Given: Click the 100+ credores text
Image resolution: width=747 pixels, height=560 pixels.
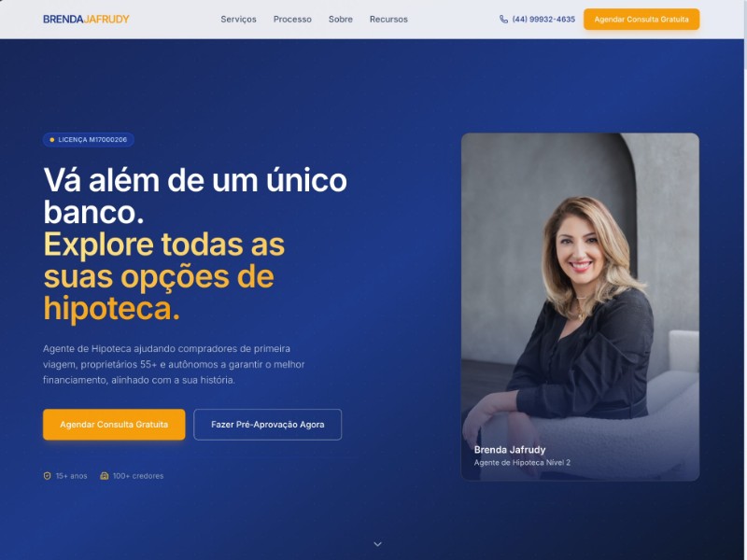Looking at the screenshot, I should point(138,476).
